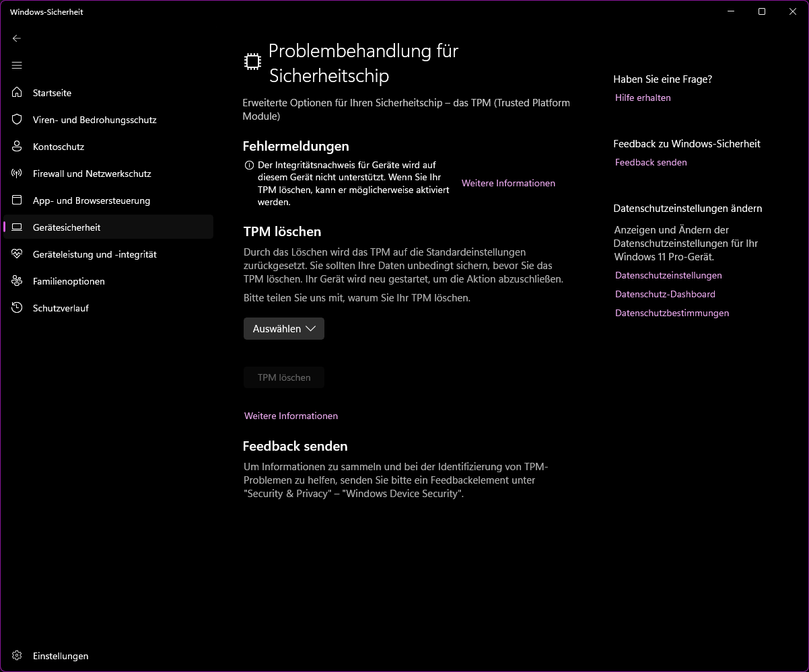Open Weitere Informationen next to Fehlermeldungen
Viewport: 809px width, 672px height.
(508, 183)
